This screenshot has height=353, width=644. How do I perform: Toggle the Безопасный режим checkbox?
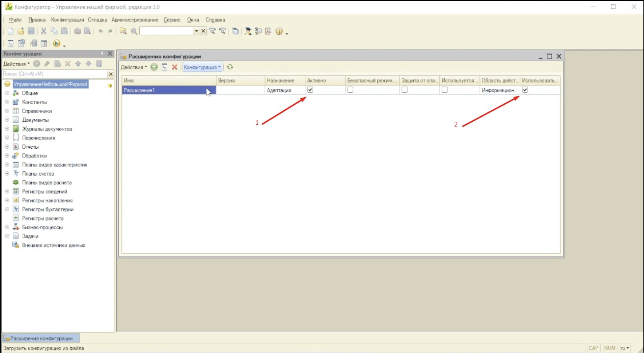click(x=350, y=90)
